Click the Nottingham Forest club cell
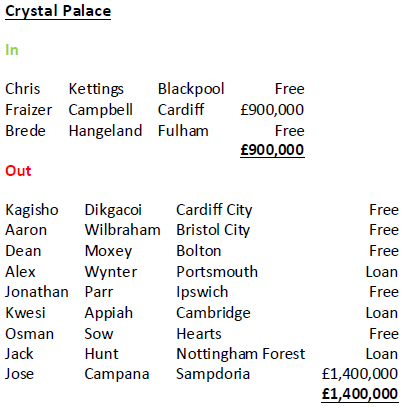Screen dimensions: 403x408 241,354
